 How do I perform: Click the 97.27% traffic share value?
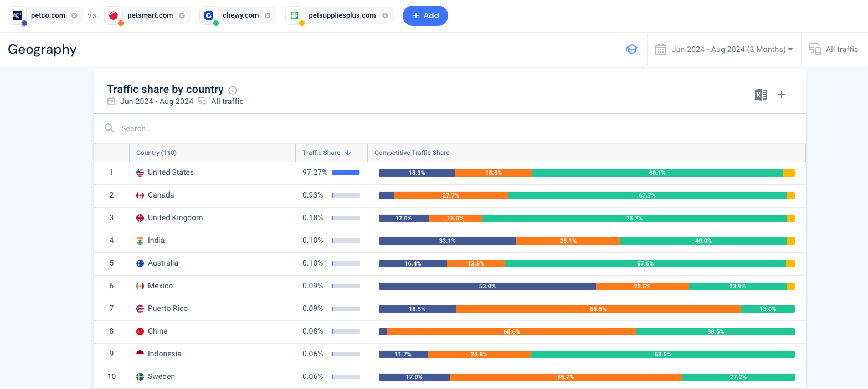[314, 172]
